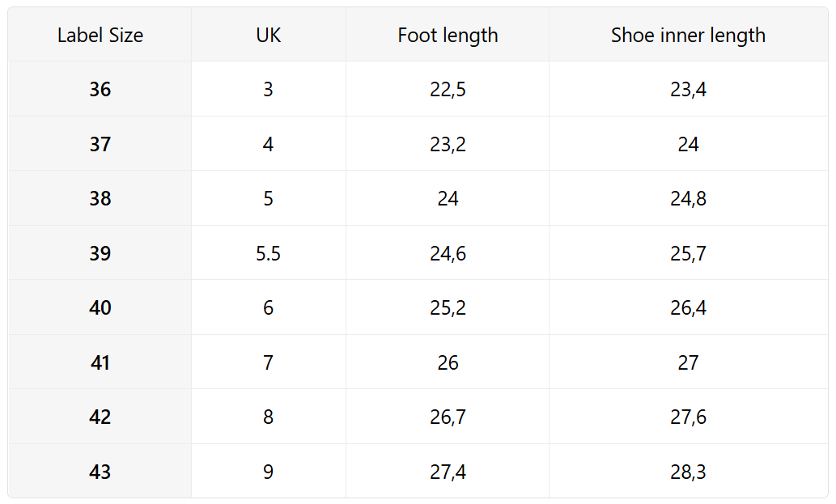Image resolution: width=836 pixels, height=504 pixels.
Task: Click shoe inner length 26,4 cell
Action: click(x=688, y=308)
